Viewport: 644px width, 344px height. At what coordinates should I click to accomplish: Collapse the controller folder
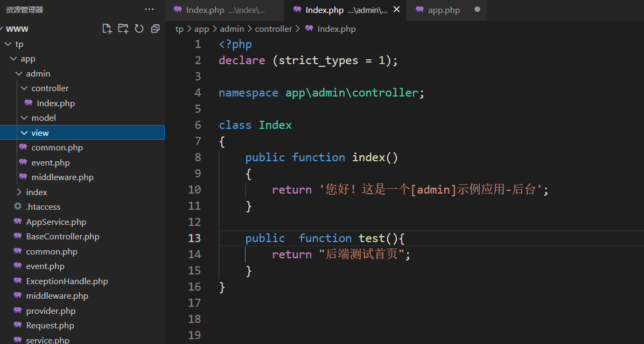(23, 88)
